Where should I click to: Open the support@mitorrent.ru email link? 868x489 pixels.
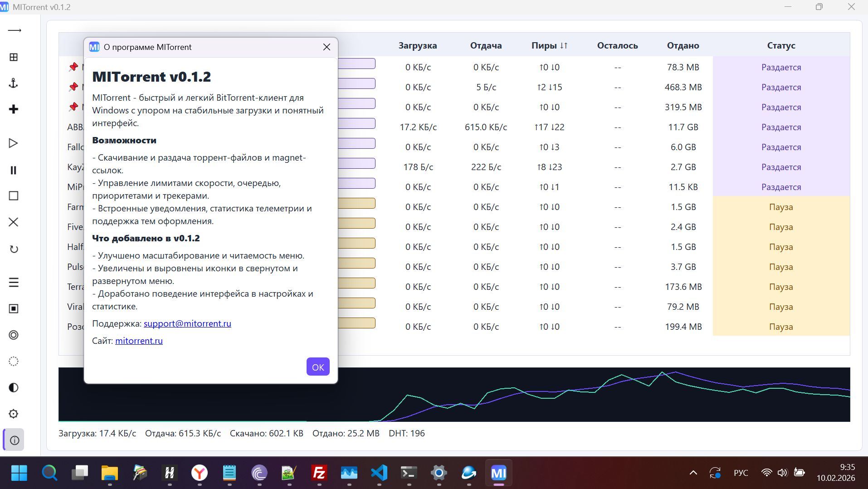click(187, 323)
